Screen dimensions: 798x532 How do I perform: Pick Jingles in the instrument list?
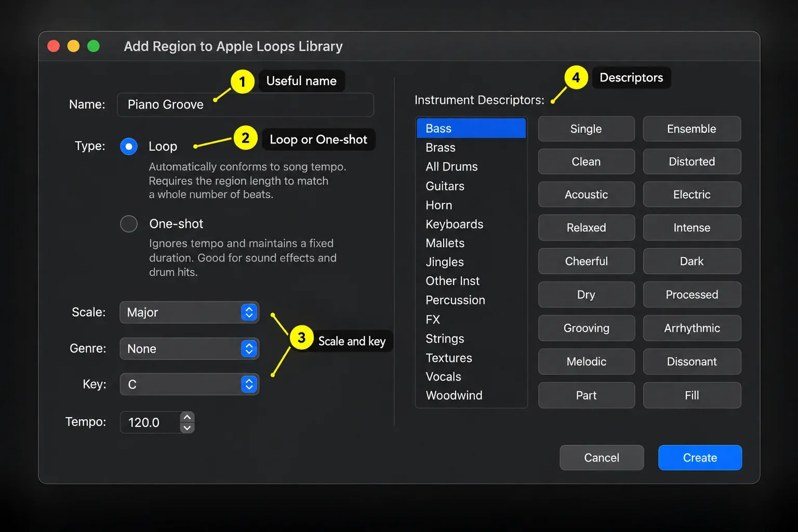tap(471, 262)
